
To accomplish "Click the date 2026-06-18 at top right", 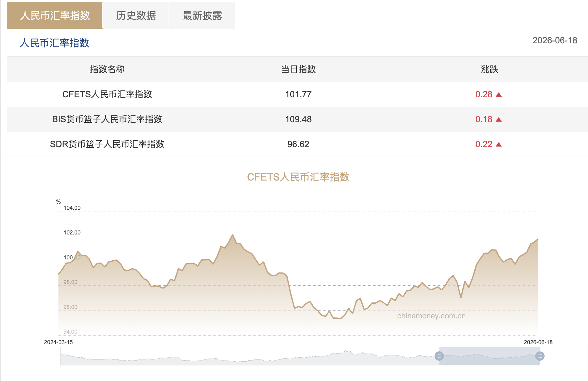I will [x=555, y=40].
